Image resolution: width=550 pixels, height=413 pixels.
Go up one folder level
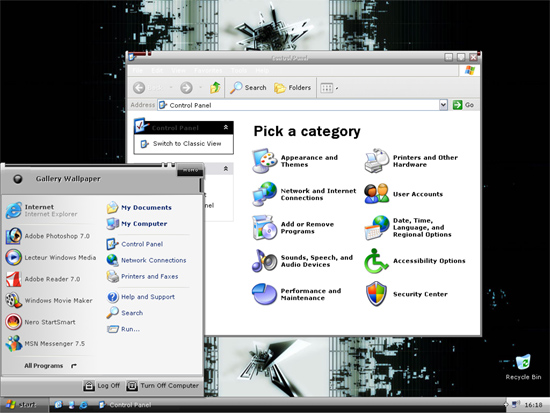click(215, 88)
